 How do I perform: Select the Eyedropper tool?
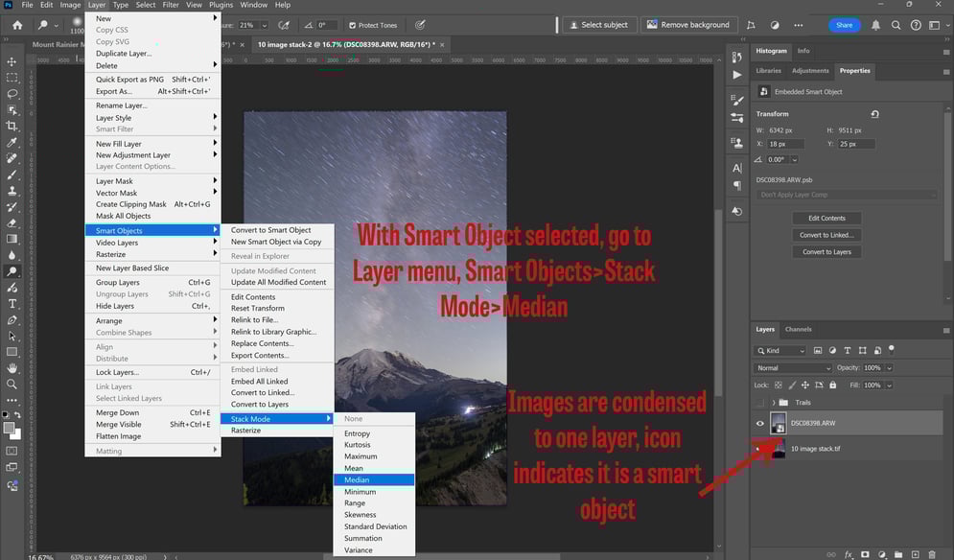(x=12, y=143)
